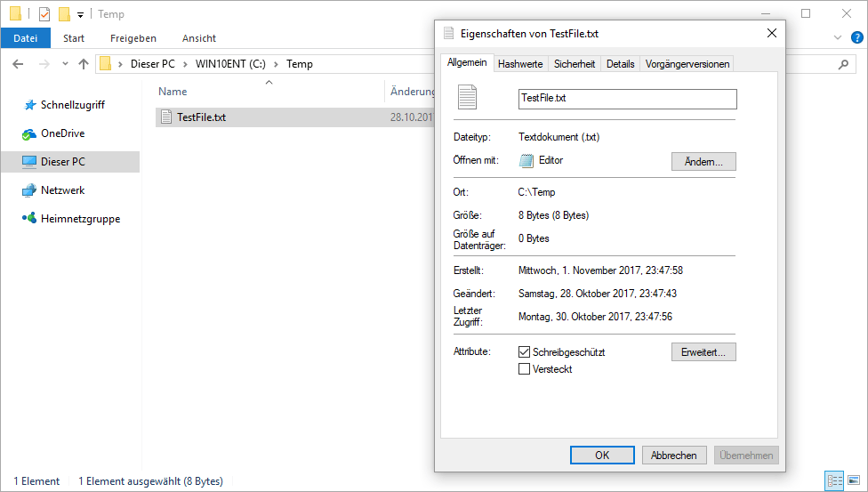Click the new folder icon in title bar
Viewport: 868px width, 492px height.
(64, 14)
